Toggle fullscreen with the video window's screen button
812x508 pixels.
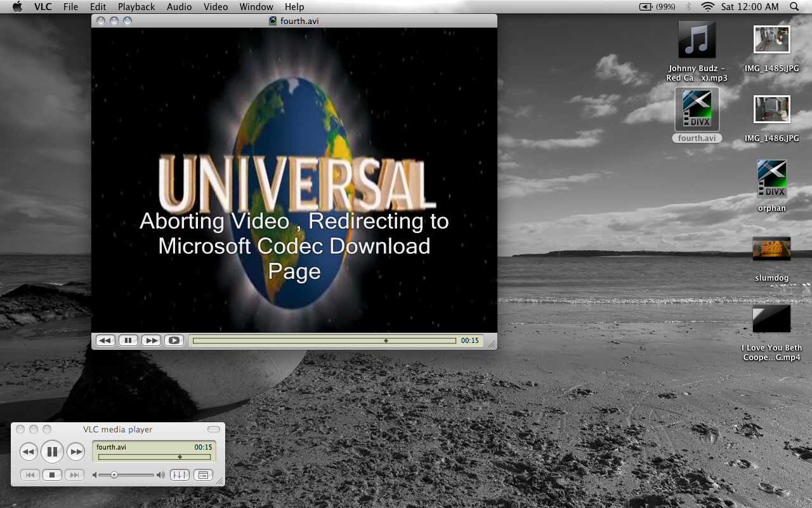coord(174,340)
